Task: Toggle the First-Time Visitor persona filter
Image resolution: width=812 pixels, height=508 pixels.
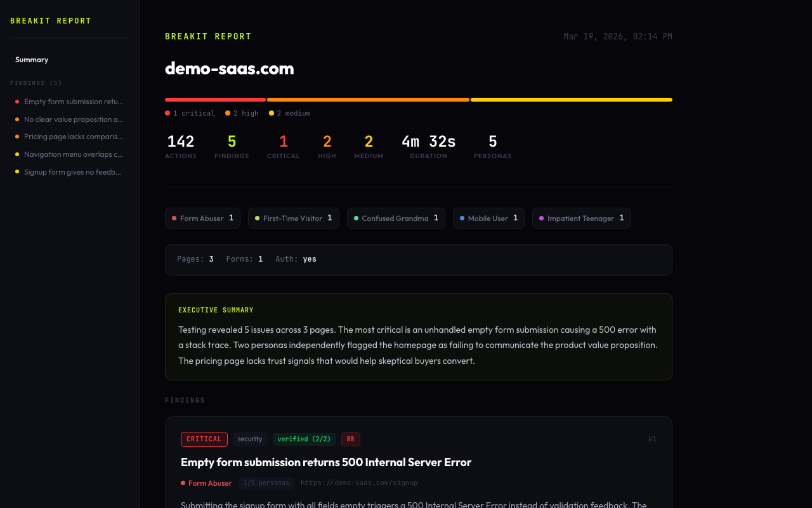Action: point(293,218)
